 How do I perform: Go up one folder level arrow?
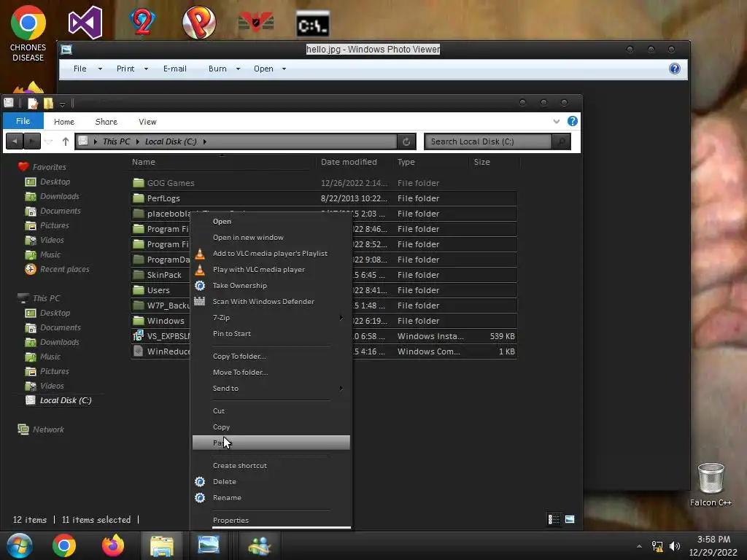(x=65, y=141)
